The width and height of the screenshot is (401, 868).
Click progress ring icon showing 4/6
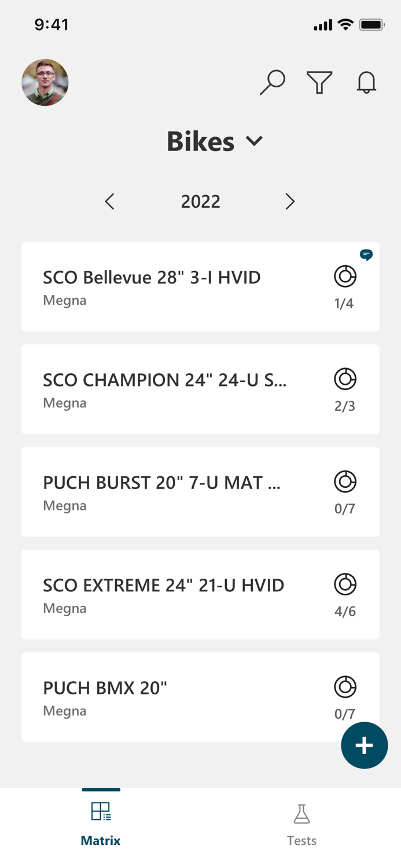(345, 584)
